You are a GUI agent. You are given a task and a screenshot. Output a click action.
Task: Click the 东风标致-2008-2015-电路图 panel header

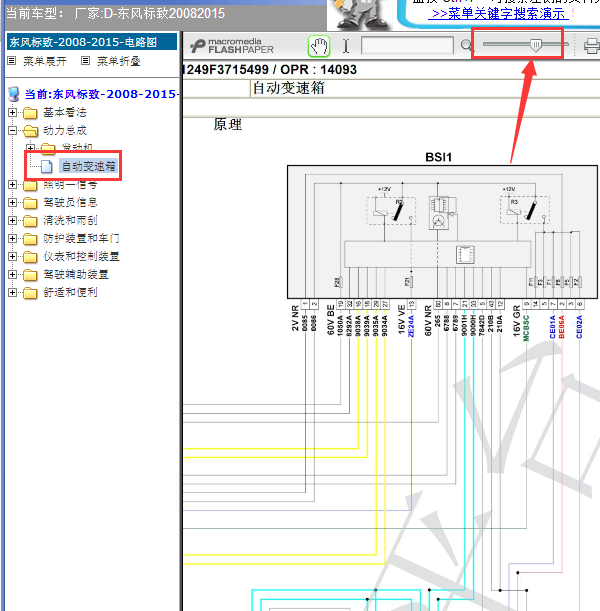[x=92, y=42]
